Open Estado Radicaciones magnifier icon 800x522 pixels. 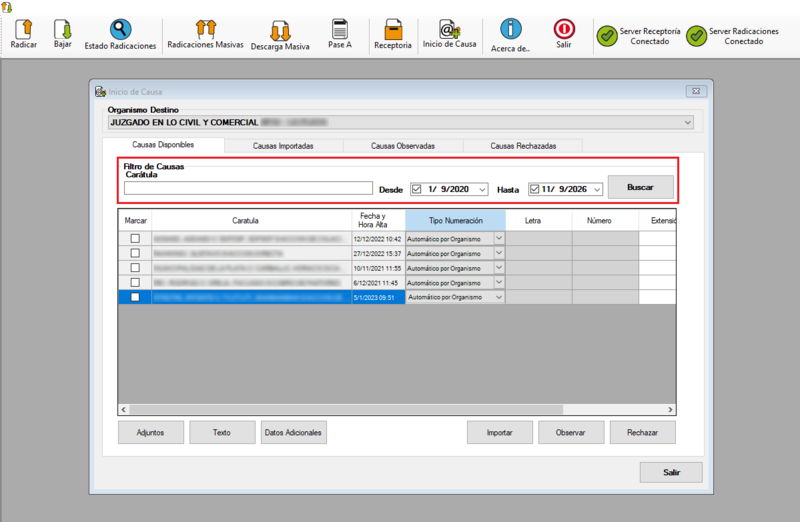point(120,29)
